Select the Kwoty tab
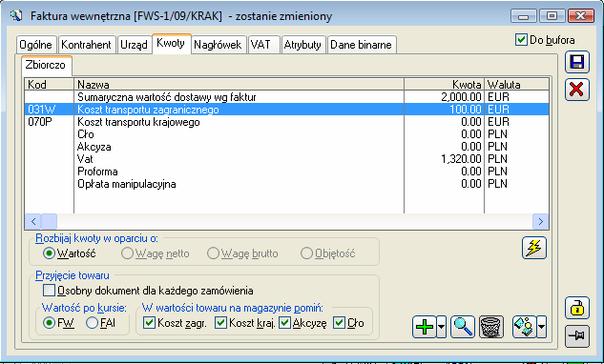The height and width of the screenshot is (364, 604). pyautogui.click(x=171, y=43)
